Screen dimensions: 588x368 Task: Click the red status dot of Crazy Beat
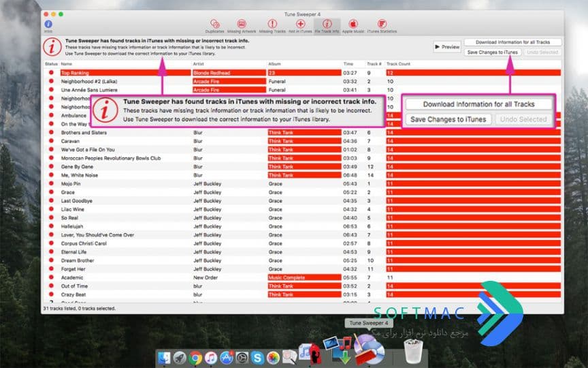(x=51, y=294)
